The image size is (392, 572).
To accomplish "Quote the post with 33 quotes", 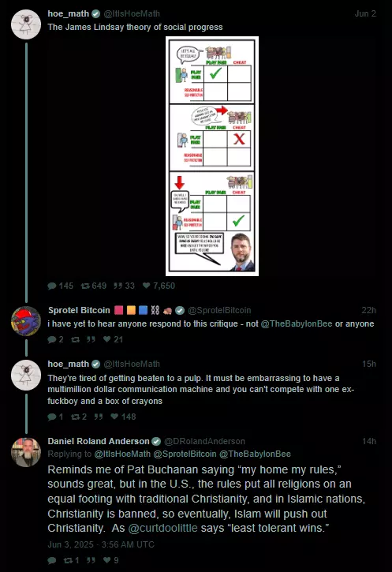I will click(x=118, y=286).
